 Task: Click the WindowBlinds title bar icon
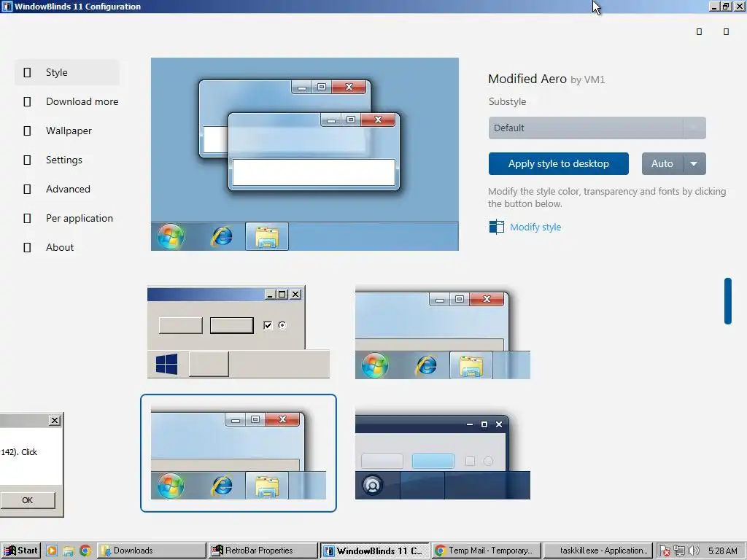coord(7,7)
